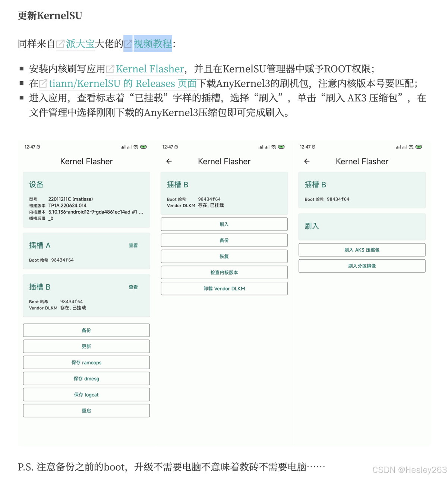Viewport: 448px width, 477px height.
Task: Click 98434f64 hash under 插槽 A
Action: (x=62, y=260)
